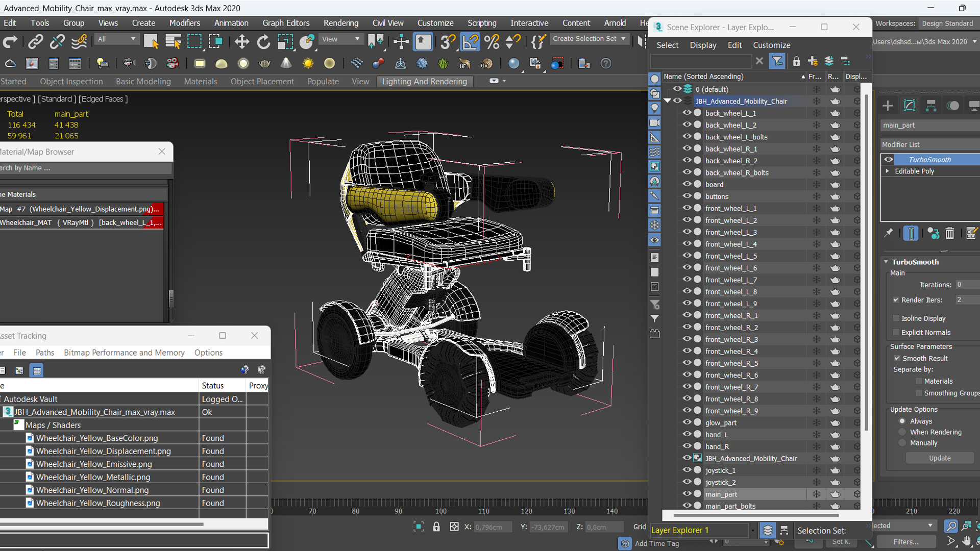This screenshot has width=980, height=551.
Task: Open the Rendering menu
Action: point(341,23)
